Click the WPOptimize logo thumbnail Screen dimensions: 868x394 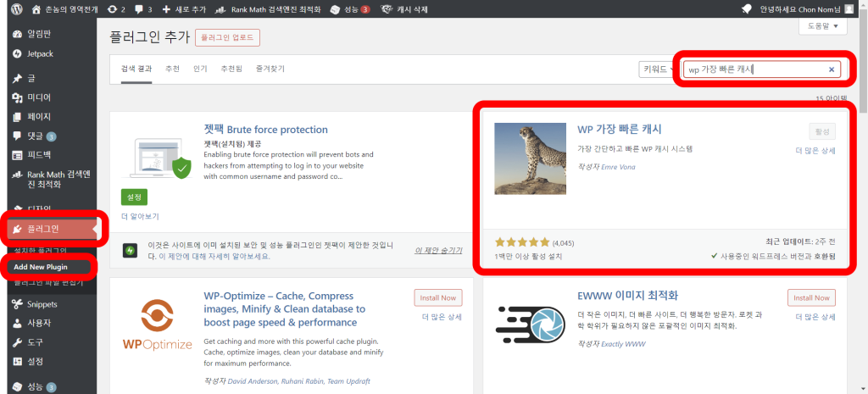pyautogui.click(x=157, y=325)
